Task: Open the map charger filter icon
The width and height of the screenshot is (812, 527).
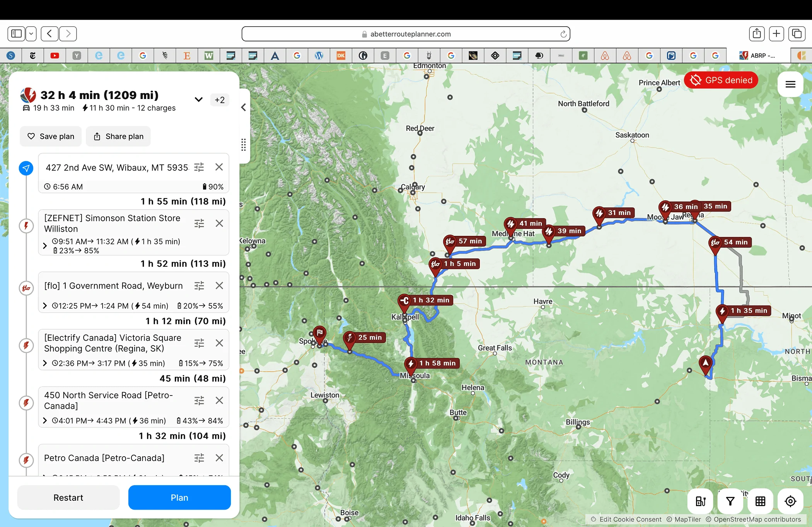Action: (x=730, y=501)
